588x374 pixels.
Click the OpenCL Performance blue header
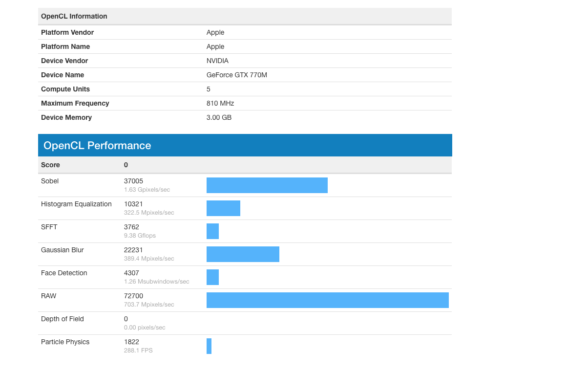[x=245, y=145]
